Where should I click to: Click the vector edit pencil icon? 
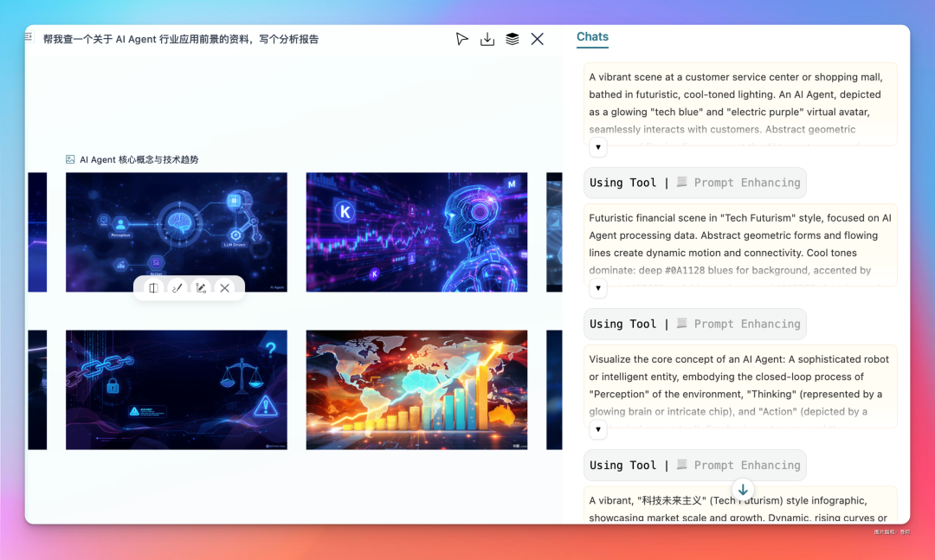point(201,288)
